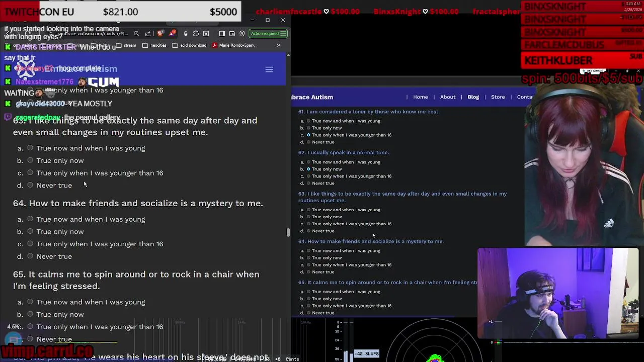The height and width of the screenshot is (362, 644).
Task: Open Home in right window's site menu
Action: (421, 97)
